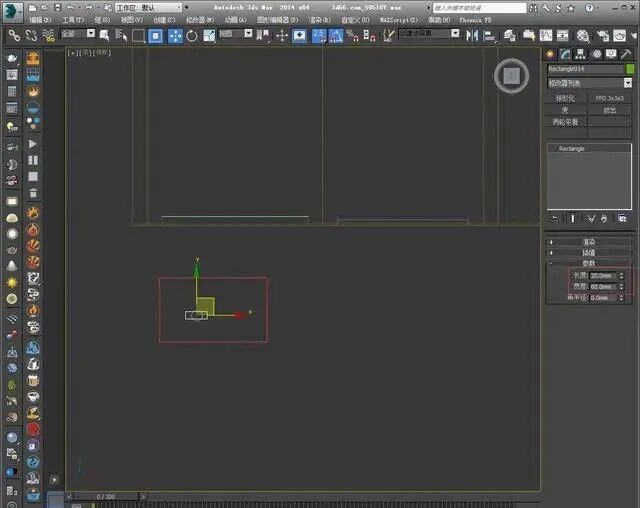Open the Select by Name dialog
This screenshot has height=508, width=640.
coord(121,36)
